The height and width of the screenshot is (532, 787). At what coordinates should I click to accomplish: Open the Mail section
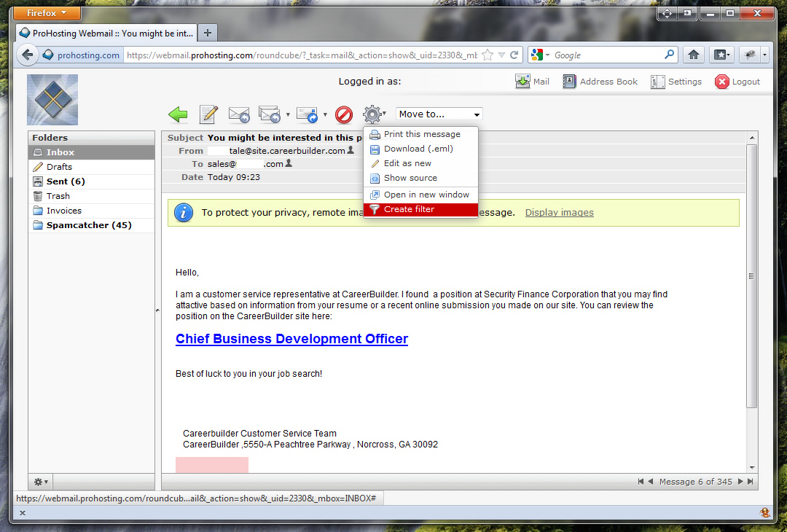pyautogui.click(x=533, y=82)
